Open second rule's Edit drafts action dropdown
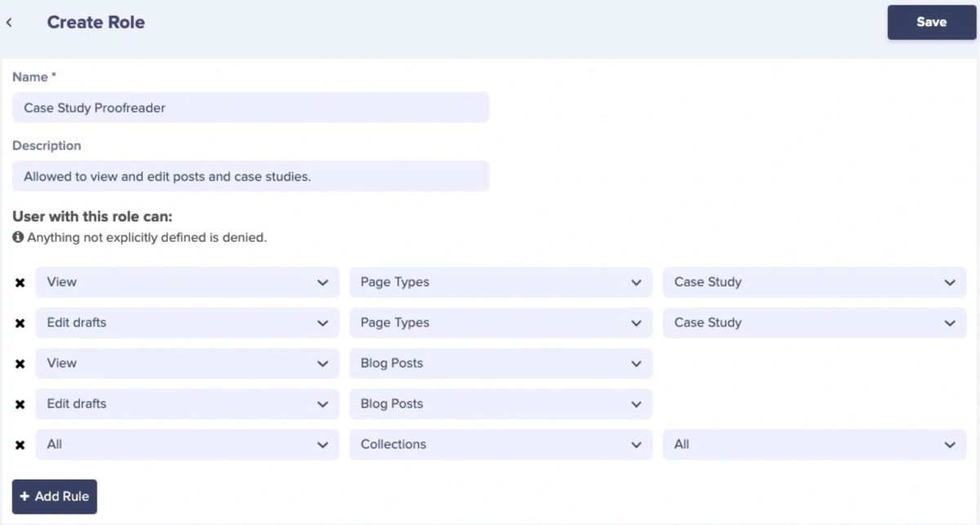The image size is (980, 525). click(187, 323)
